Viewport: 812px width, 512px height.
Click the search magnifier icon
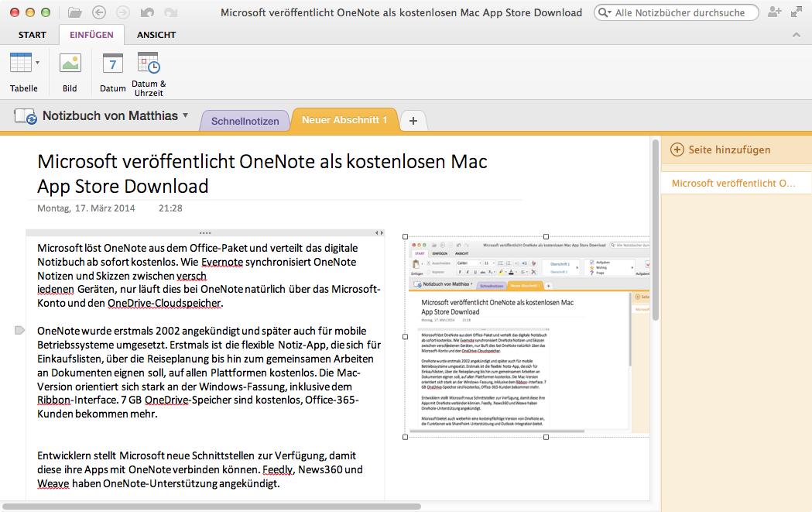pos(604,12)
